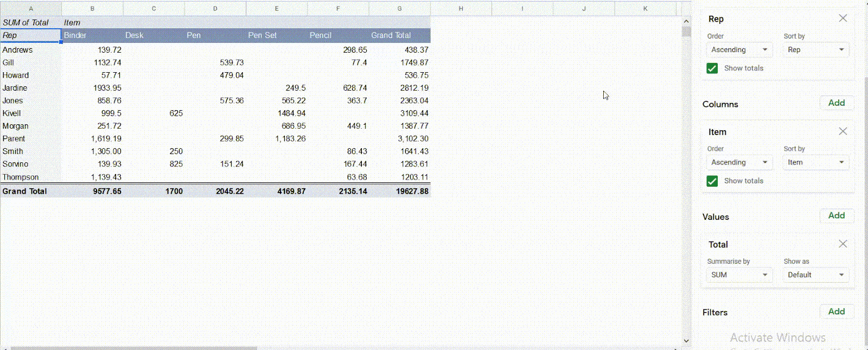Open Summarise by SUM dropdown
This screenshot has height=350, width=868.
(739, 275)
